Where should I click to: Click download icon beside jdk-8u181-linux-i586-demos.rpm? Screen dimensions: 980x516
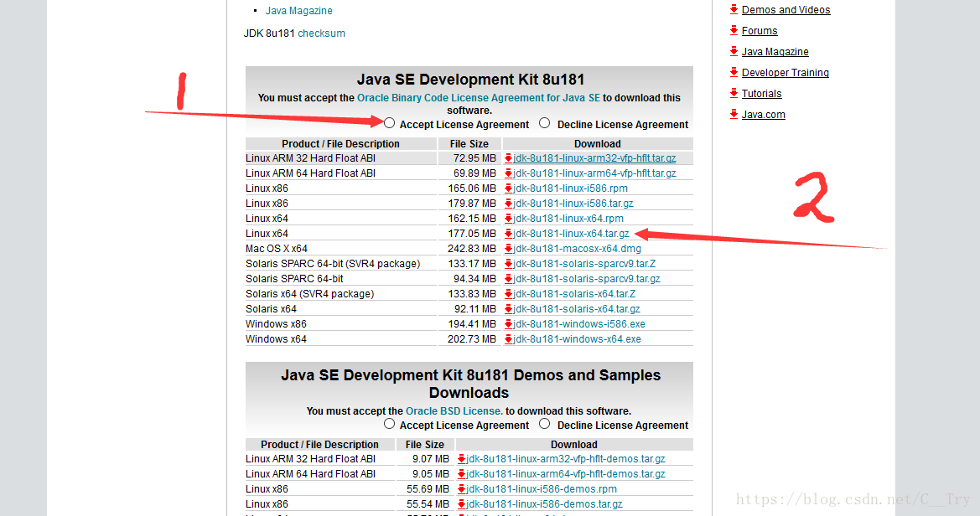coord(462,489)
